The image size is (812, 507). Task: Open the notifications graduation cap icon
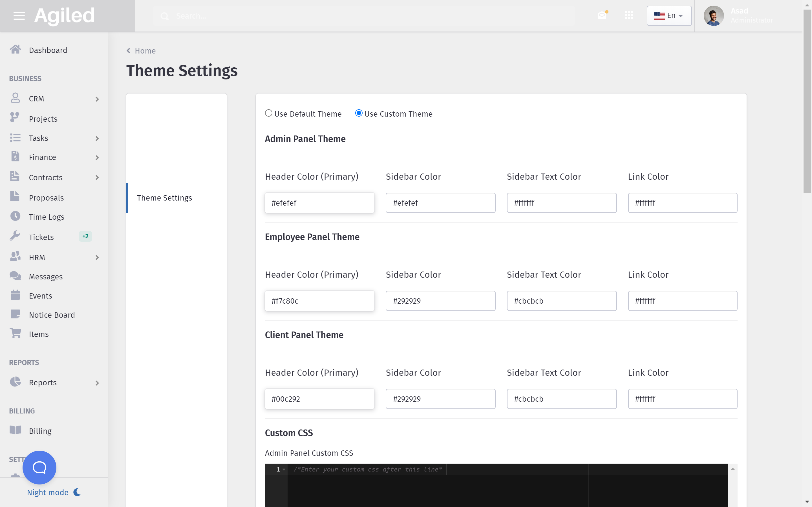pos(602,15)
